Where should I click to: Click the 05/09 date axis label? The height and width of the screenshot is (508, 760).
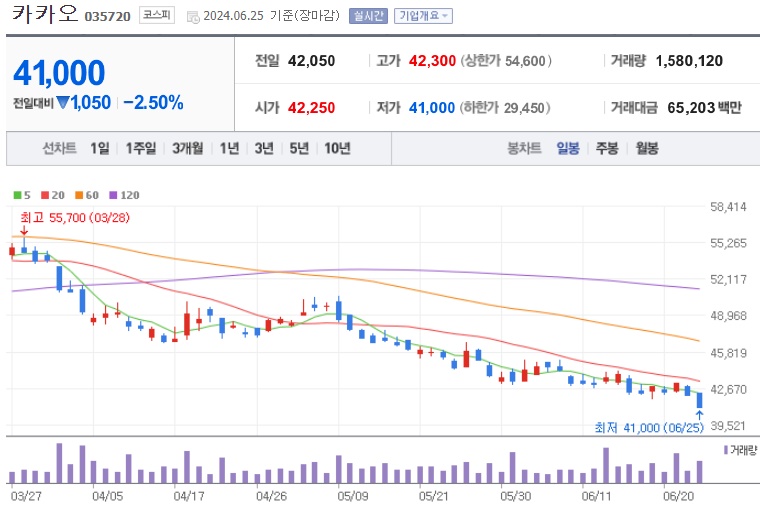pos(353,496)
